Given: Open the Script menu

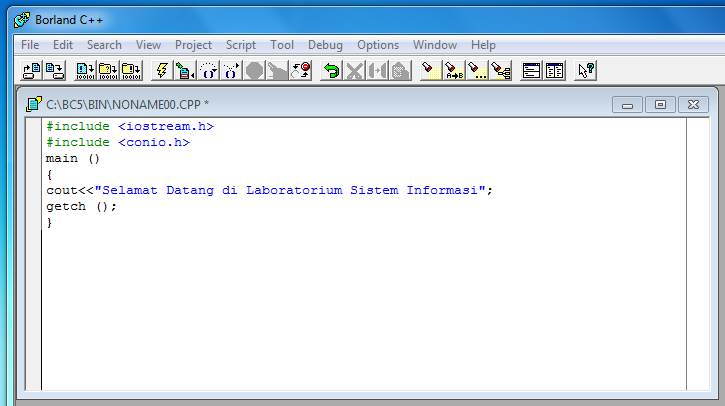Looking at the screenshot, I should (x=240, y=45).
